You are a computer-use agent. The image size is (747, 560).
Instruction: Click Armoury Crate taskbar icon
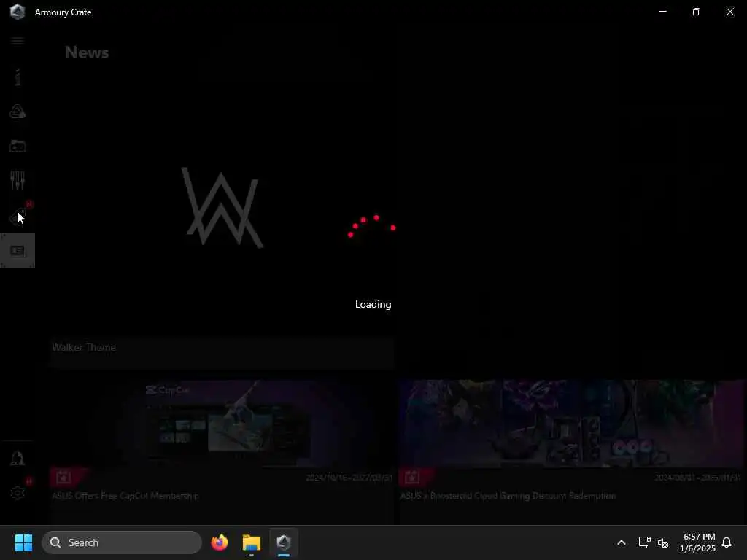[284, 542]
